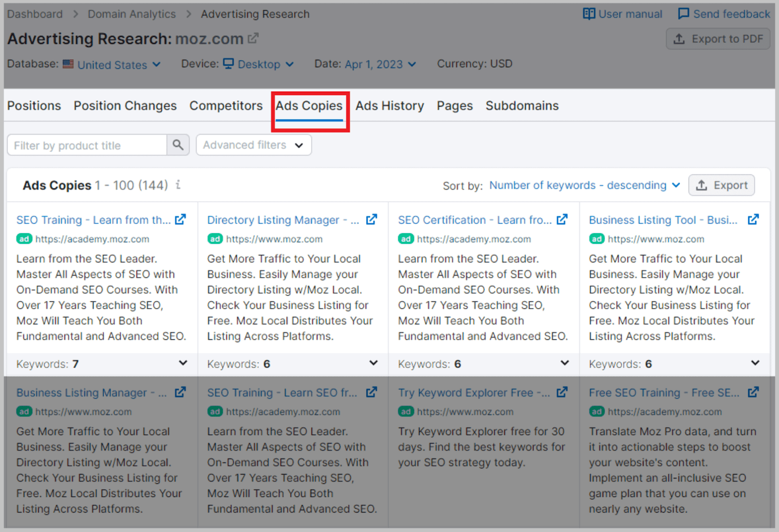Click the Export button near Sort by

722,185
